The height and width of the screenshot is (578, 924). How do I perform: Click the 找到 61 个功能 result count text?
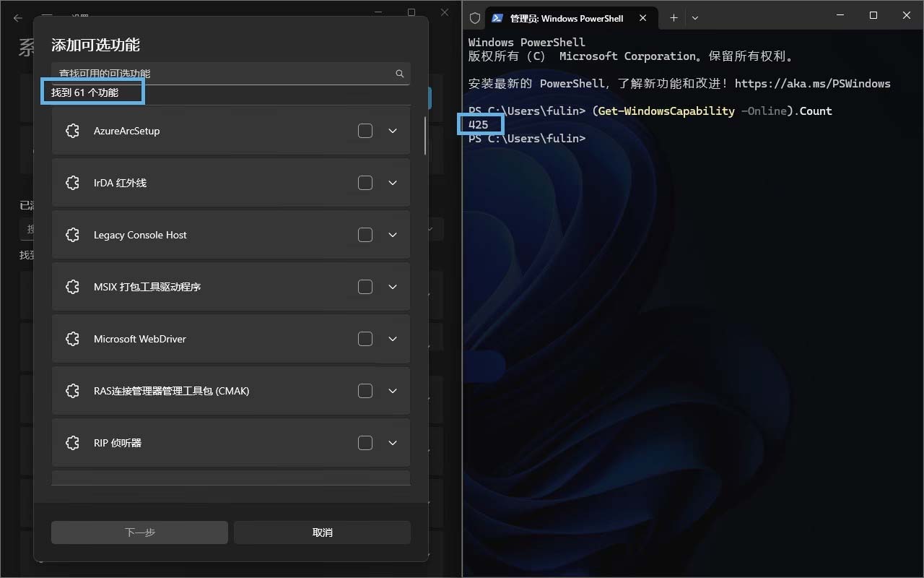[x=84, y=92]
